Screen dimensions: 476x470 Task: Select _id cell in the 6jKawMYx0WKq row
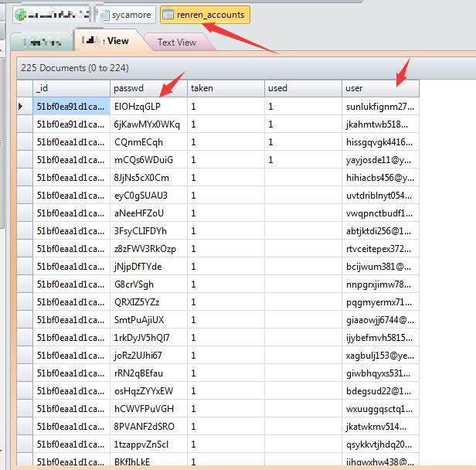coord(71,124)
